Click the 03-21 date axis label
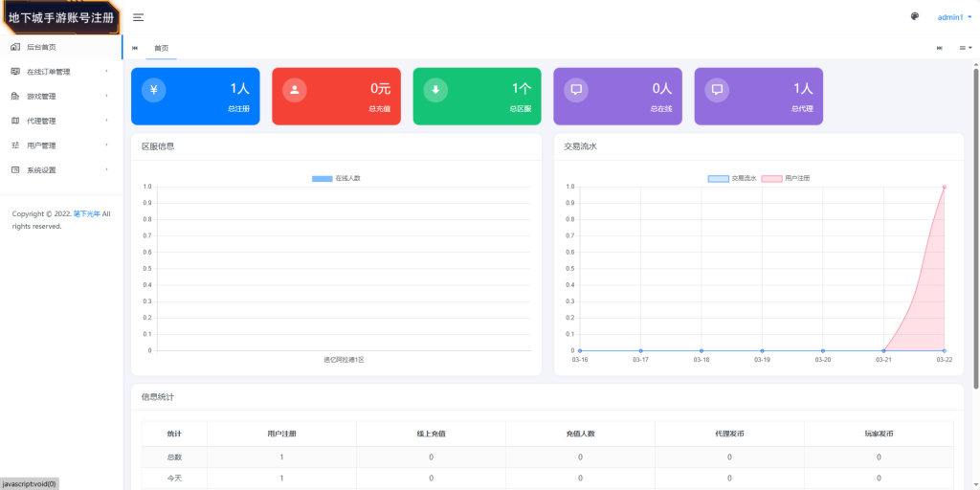The height and width of the screenshot is (490, 980). click(x=883, y=360)
